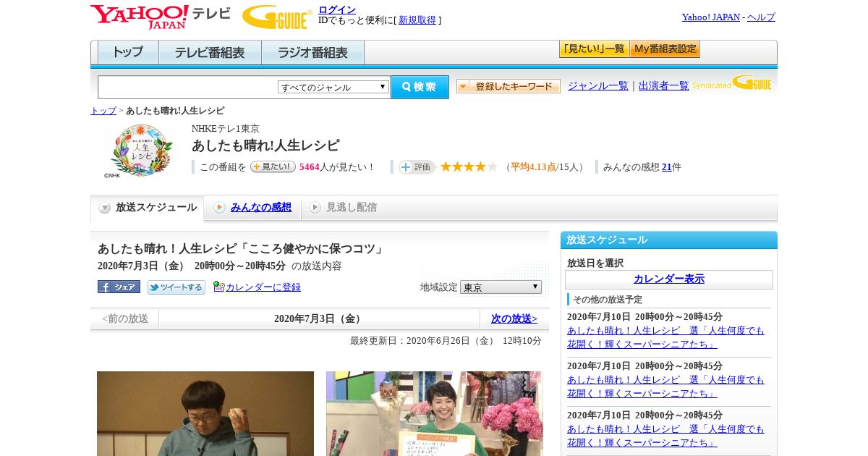Open the 「見たい!」一覧 button
This screenshot has width=868, height=456.
[594, 49]
